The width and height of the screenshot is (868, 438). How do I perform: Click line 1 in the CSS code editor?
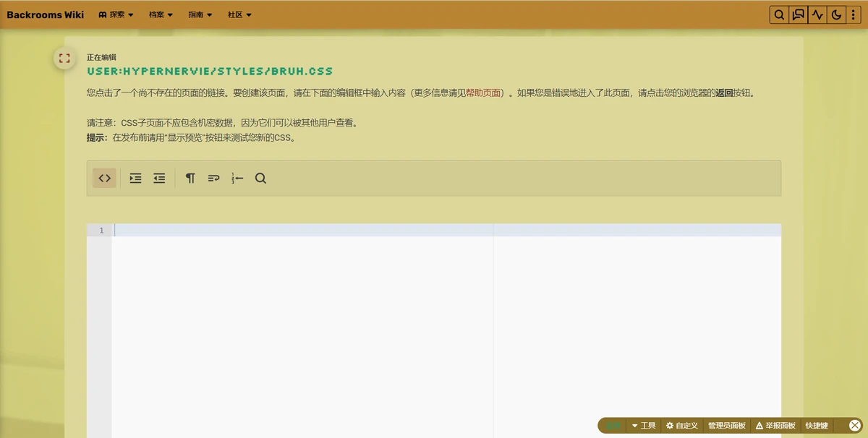pyautogui.click(x=217, y=229)
